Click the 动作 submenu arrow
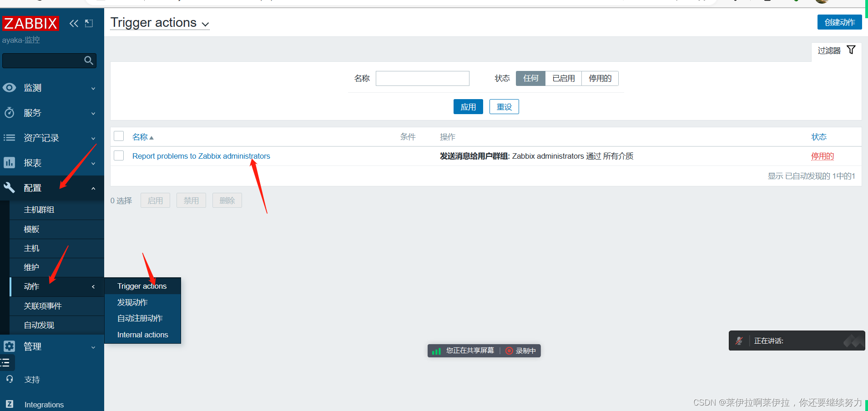 [x=93, y=286]
